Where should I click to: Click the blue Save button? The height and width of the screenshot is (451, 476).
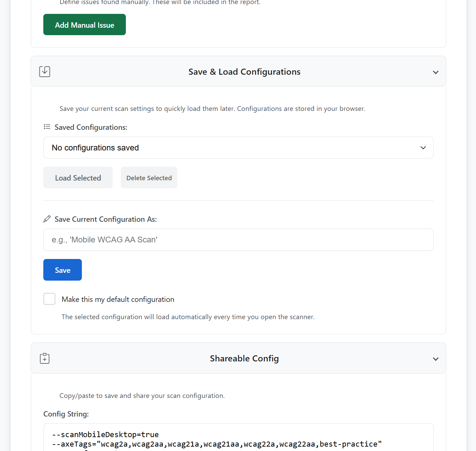63,270
